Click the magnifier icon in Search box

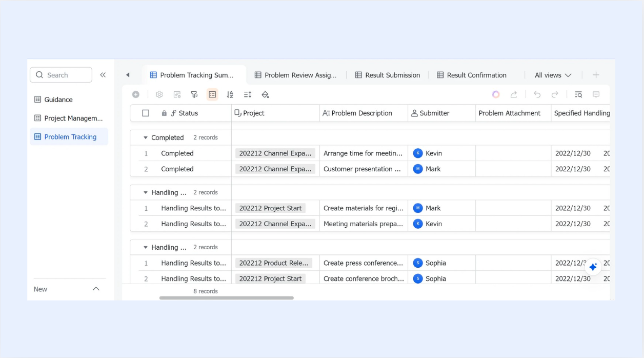pyautogui.click(x=39, y=75)
